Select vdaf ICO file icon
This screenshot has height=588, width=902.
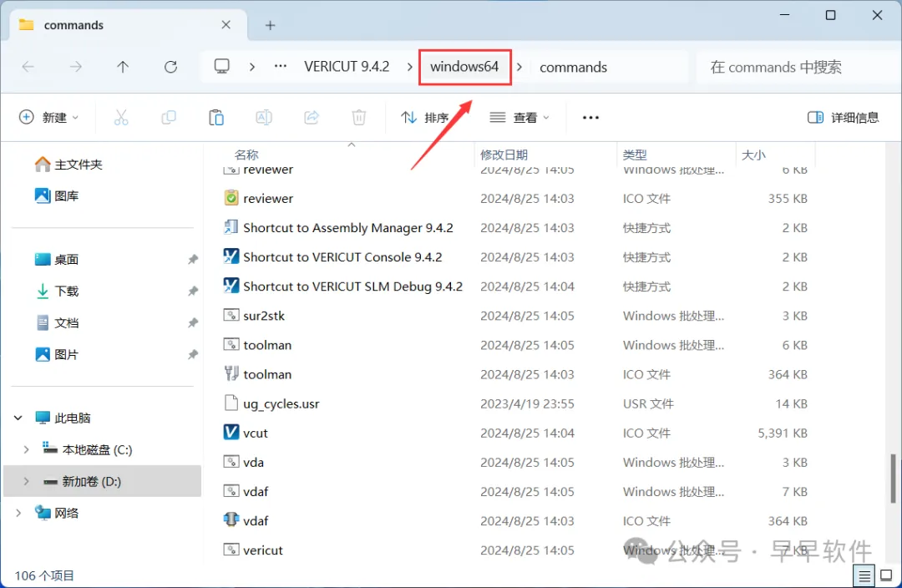click(x=231, y=520)
